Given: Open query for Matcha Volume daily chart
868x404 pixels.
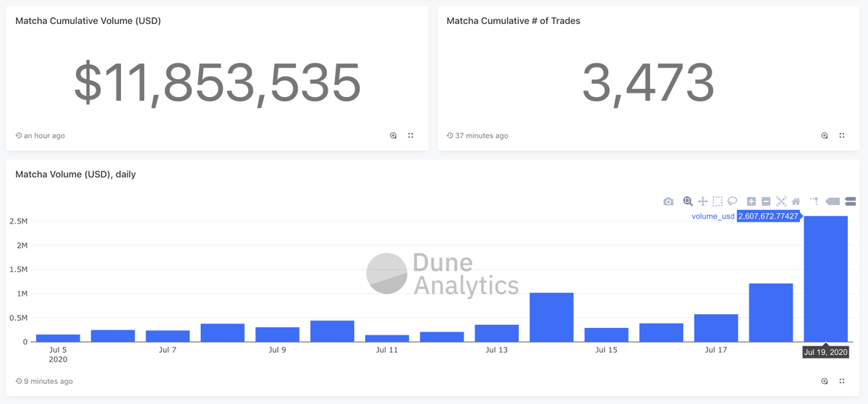Looking at the screenshot, I should coord(825,381).
